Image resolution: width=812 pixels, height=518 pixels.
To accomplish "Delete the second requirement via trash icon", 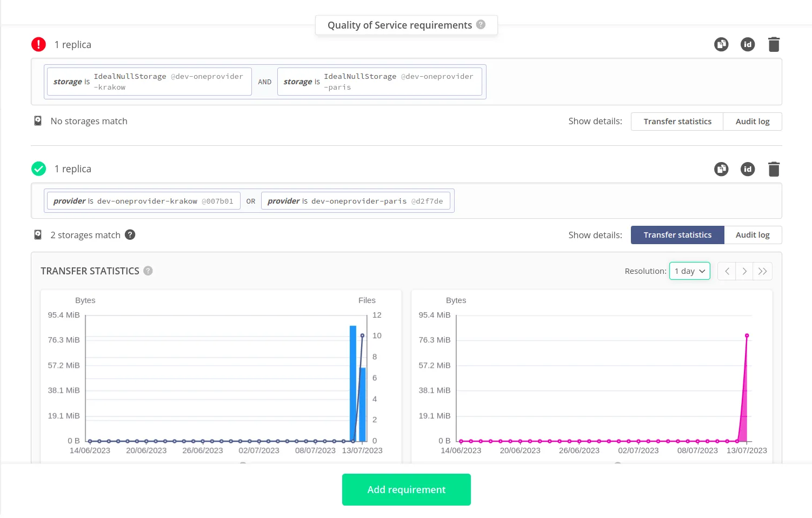I will pyautogui.click(x=774, y=169).
